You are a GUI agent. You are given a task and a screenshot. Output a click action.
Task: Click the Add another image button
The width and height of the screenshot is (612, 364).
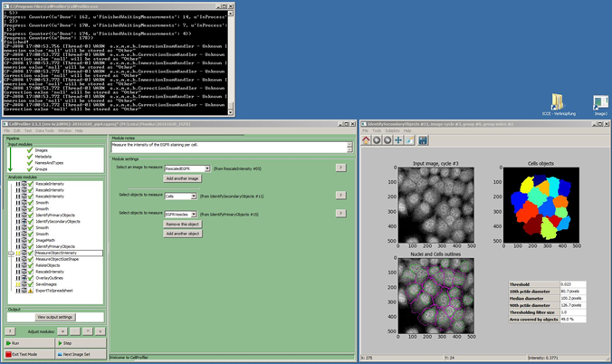(x=182, y=178)
